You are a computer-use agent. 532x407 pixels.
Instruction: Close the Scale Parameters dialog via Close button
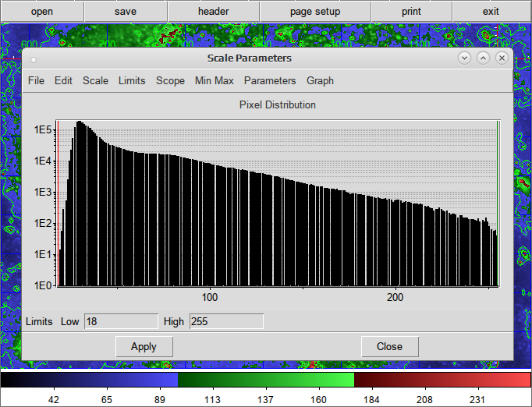389,347
